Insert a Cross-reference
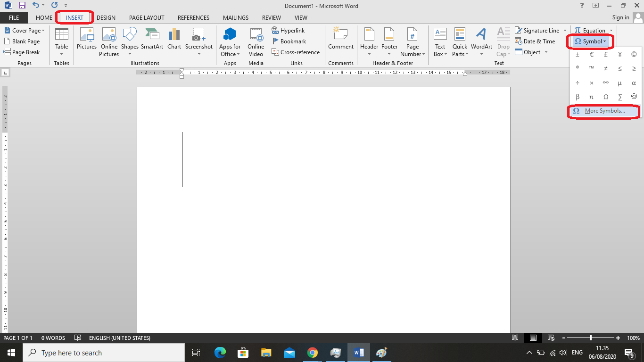 296,52
